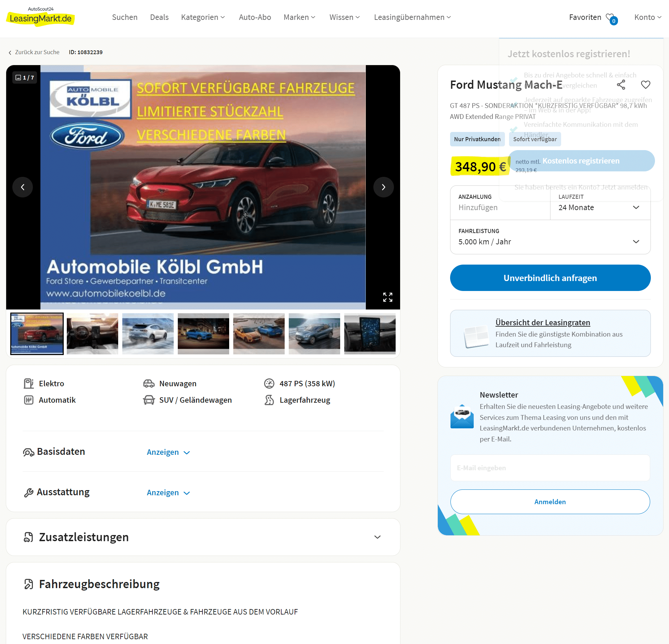
Task: Click the Anzahlung Hinzufügen field
Action: coord(500,203)
